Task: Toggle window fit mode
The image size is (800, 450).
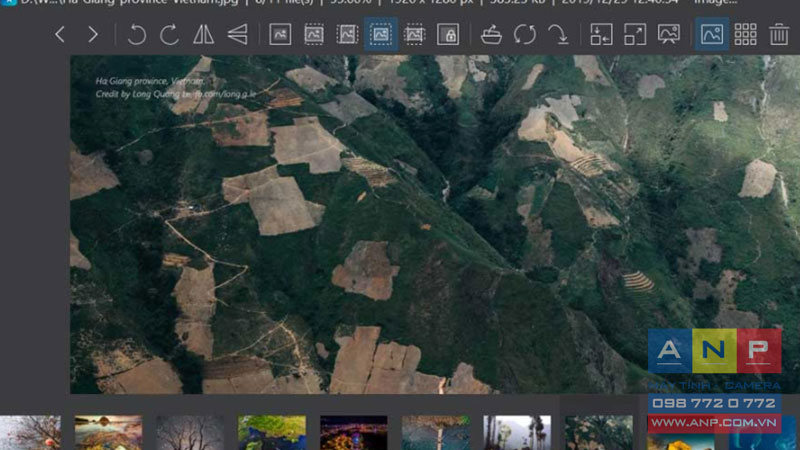Action: tap(602, 35)
